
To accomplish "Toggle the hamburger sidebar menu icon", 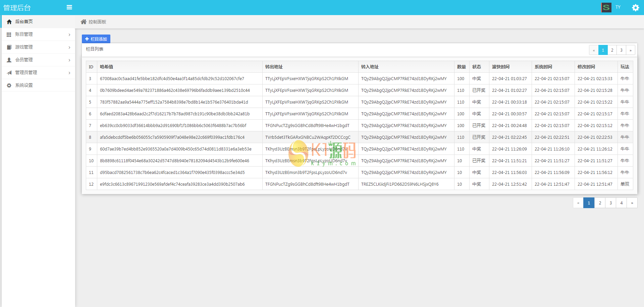I will click(69, 7).
